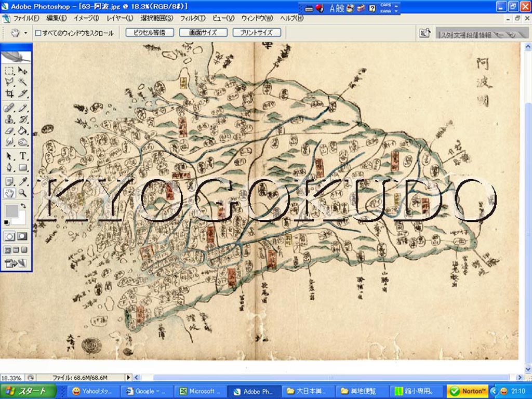Select the Slice tool
532x399 pixels.
pyautogui.click(x=22, y=94)
